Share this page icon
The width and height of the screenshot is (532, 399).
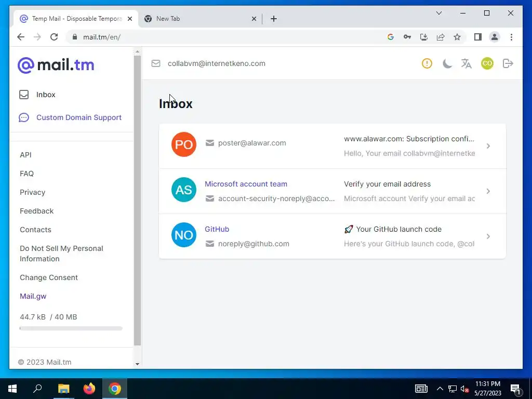point(441,37)
